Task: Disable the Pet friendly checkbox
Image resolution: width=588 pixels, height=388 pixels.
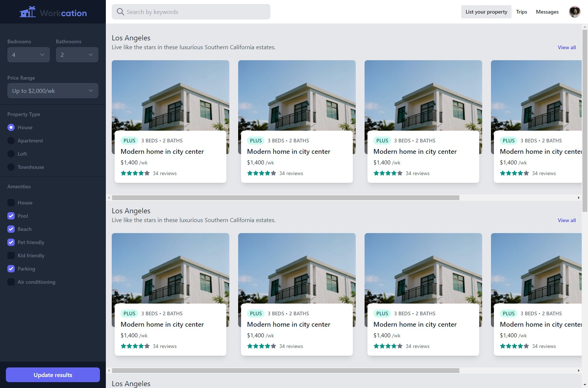Action: point(11,242)
